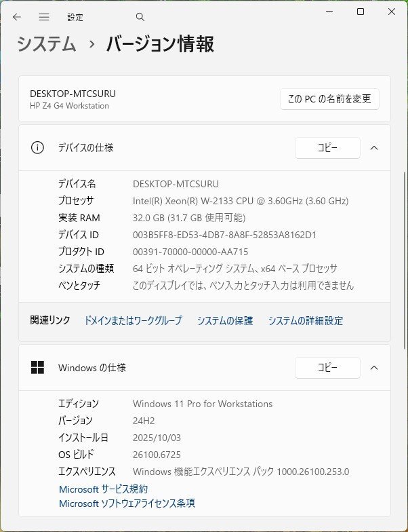This screenshot has height=532, width=408.
Task: Go back with the arrow icon
Action: coord(16,17)
